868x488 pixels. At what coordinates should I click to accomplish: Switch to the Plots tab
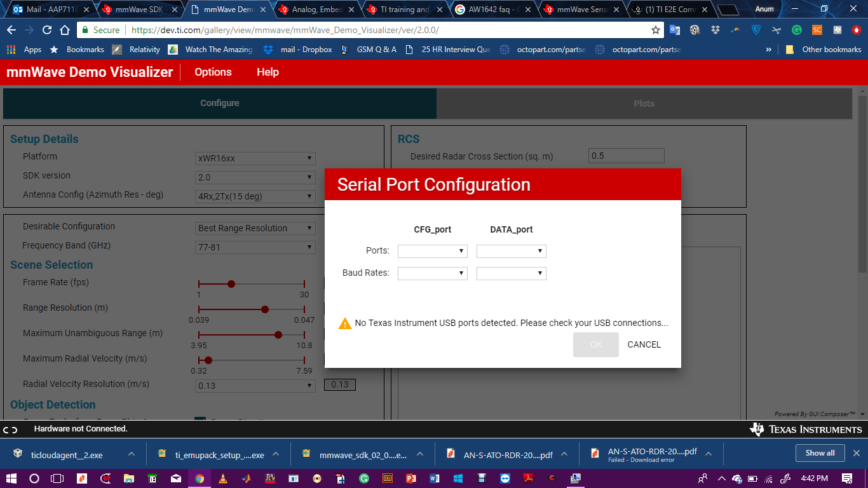(644, 104)
